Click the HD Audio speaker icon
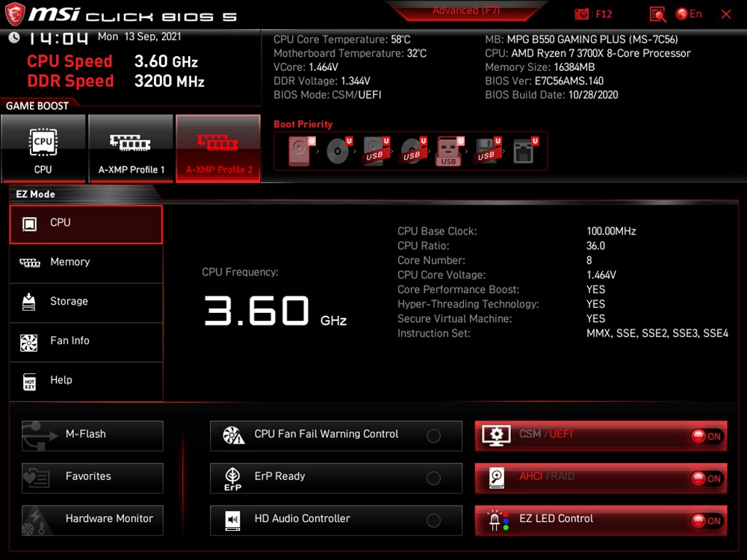 [232, 520]
